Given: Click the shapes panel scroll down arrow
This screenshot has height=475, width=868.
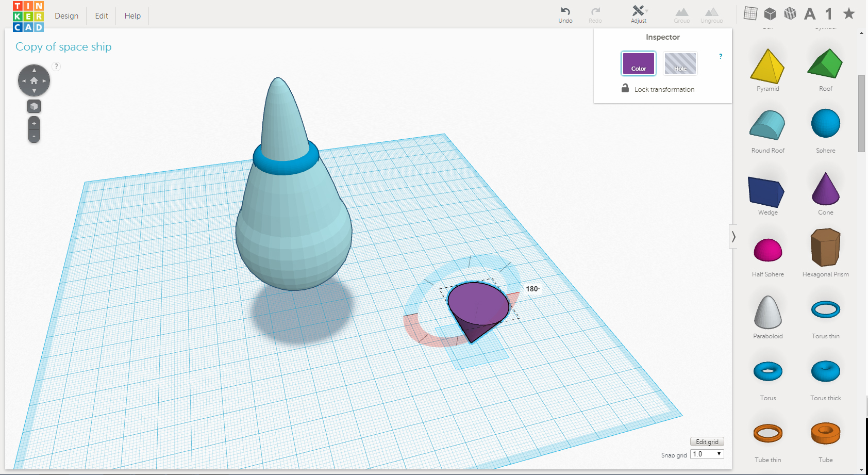Looking at the screenshot, I should [x=861, y=470].
